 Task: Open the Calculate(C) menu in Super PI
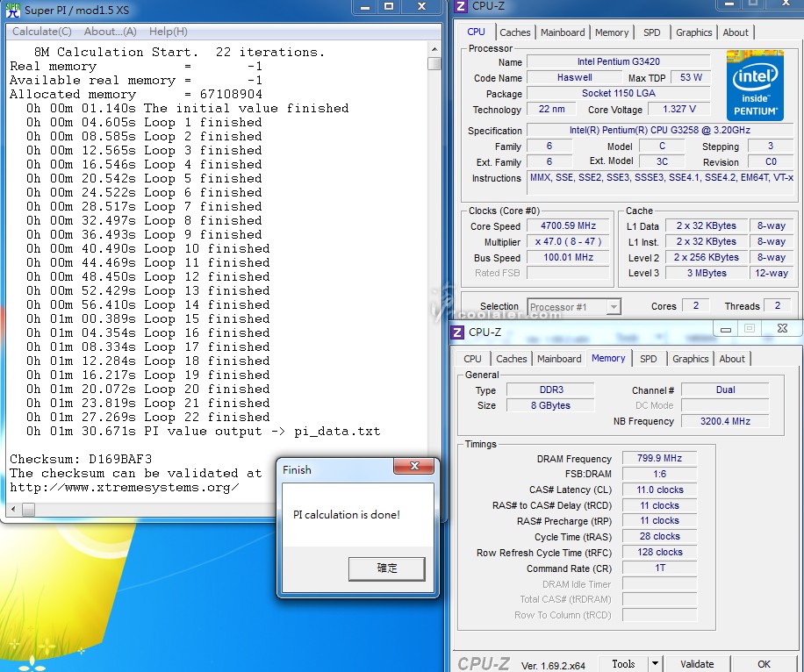point(42,32)
